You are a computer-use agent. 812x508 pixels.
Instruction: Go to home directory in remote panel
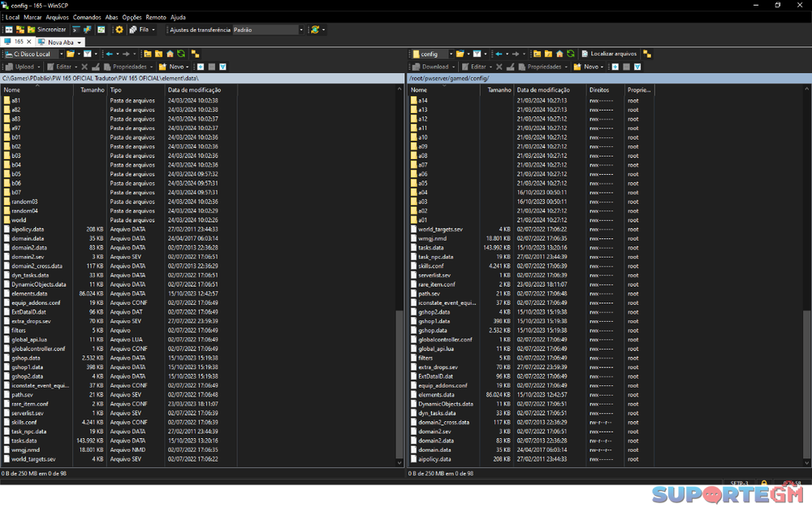pos(559,54)
